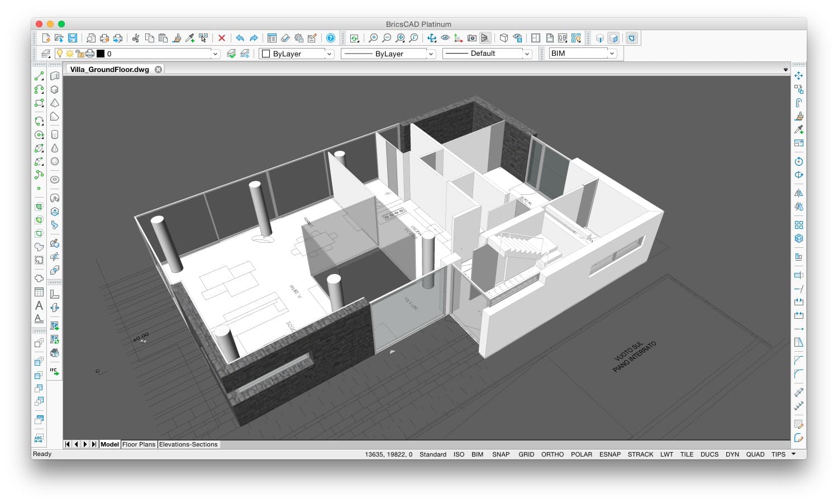Image resolution: width=838 pixels, height=504 pixels.
Task: Toggle SNAP in the status bar
Action: [501, 454]
